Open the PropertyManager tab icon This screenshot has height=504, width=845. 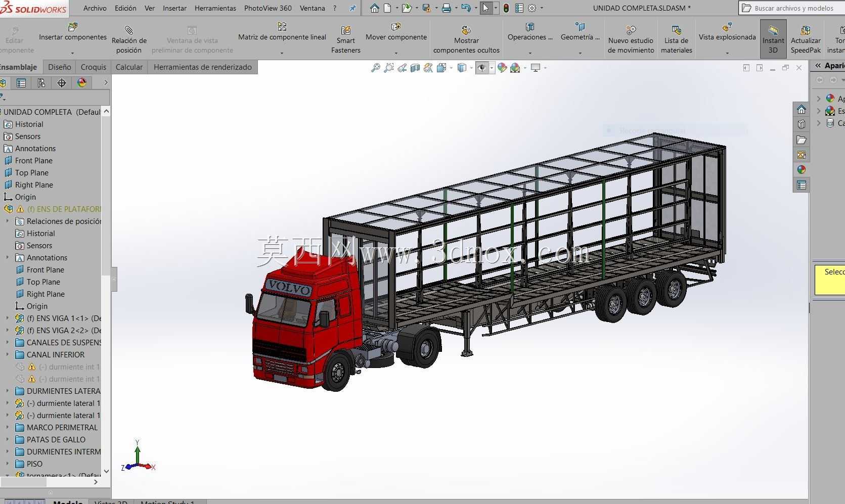(21, 83)
